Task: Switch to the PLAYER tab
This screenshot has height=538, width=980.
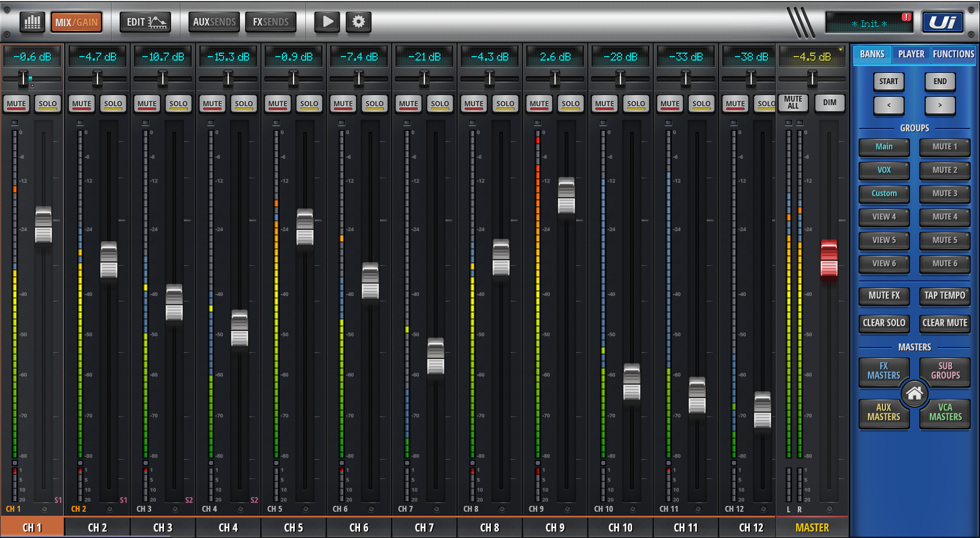Action: 912,54
